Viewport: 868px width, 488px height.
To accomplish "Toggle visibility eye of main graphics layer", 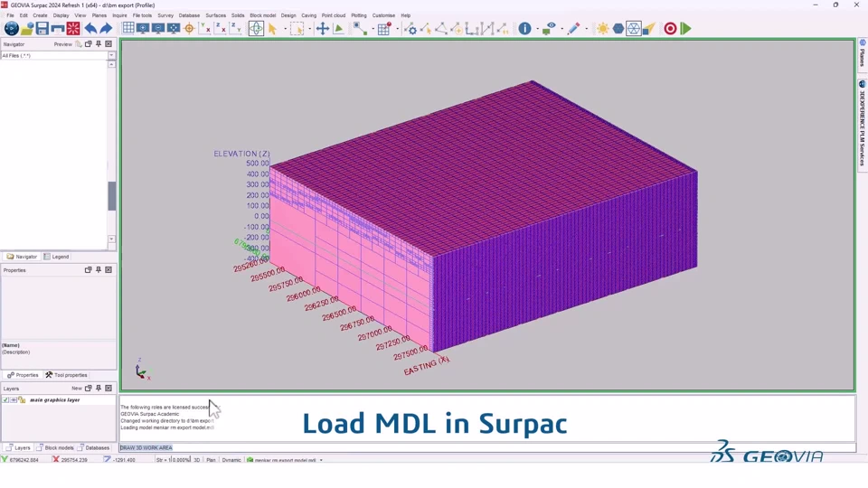I will tap(14, 400).
